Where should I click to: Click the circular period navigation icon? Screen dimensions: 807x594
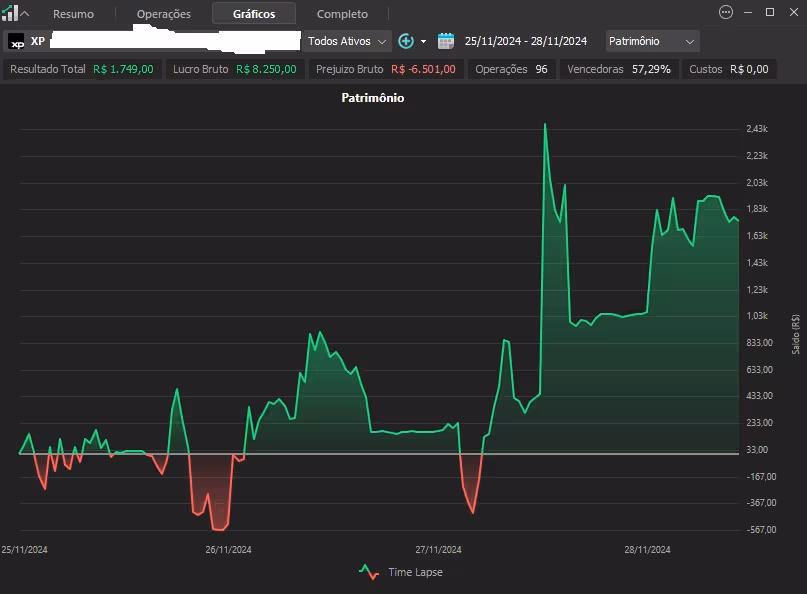tap(406, 41)
